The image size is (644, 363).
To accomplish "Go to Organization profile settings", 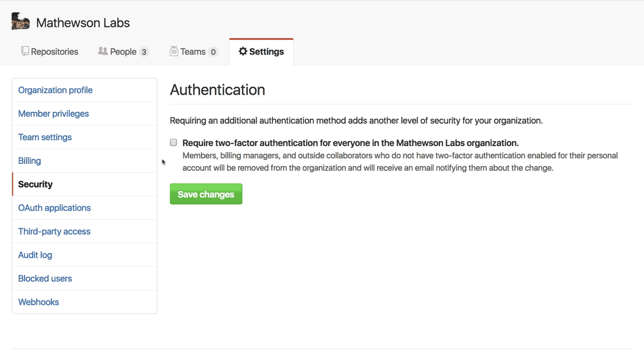I will (55, 90).
